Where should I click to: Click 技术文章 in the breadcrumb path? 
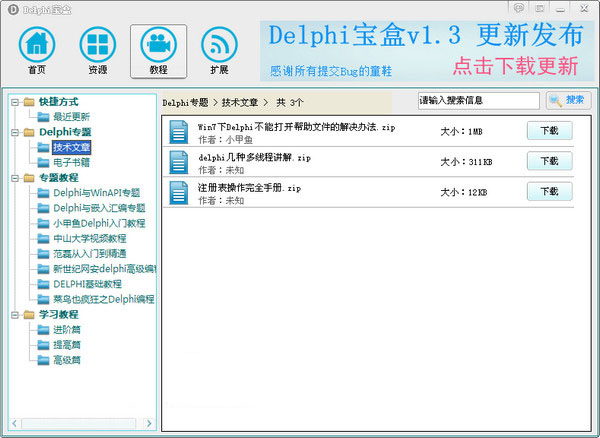240,103
